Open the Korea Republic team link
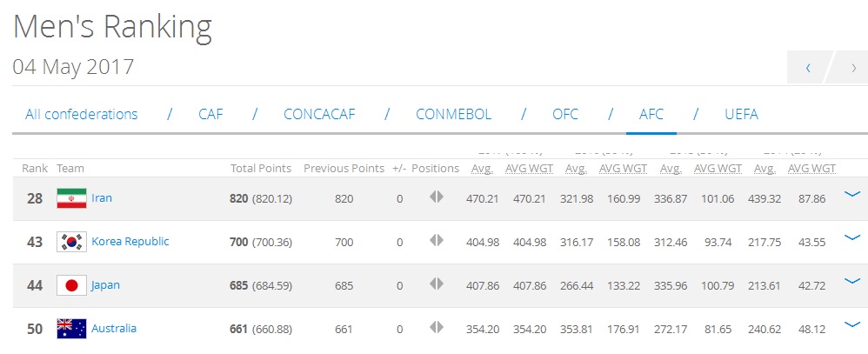This screenshot has width=868, height=354. click(130, 242)
